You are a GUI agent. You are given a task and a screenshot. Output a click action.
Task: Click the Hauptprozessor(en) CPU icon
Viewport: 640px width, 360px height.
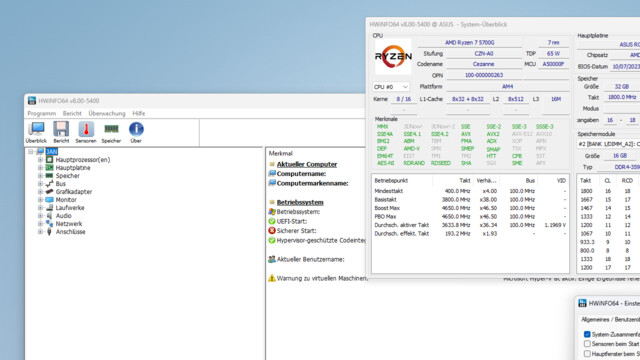(x=49, y=160)
